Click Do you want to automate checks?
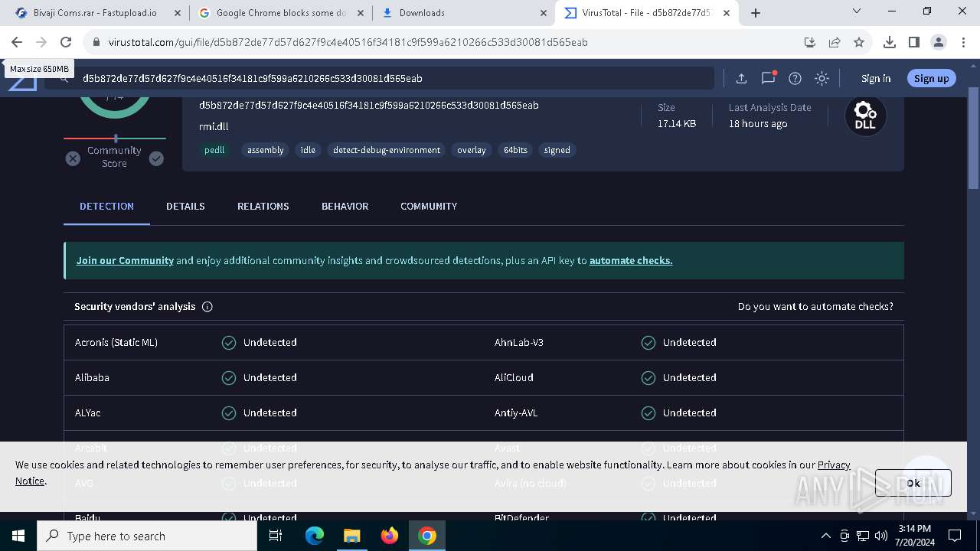Image resolution: width=980 pixels, height=551 pixels. tap(815, 306)
